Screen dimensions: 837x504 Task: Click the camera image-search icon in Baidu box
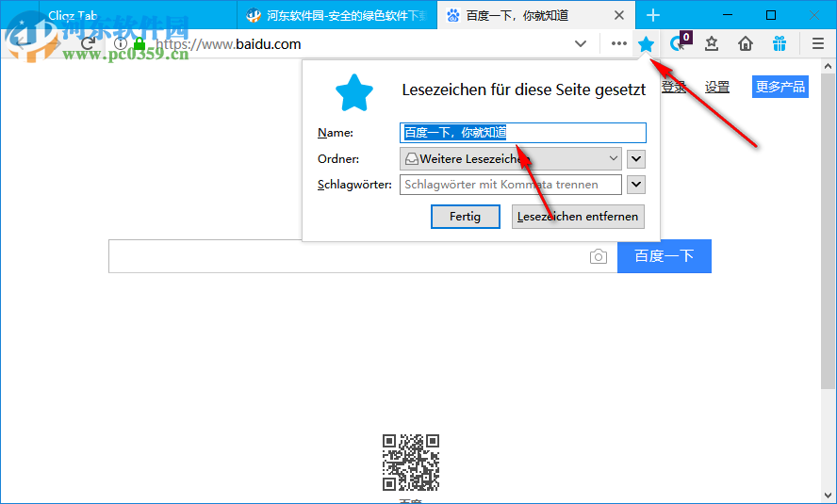599,256
